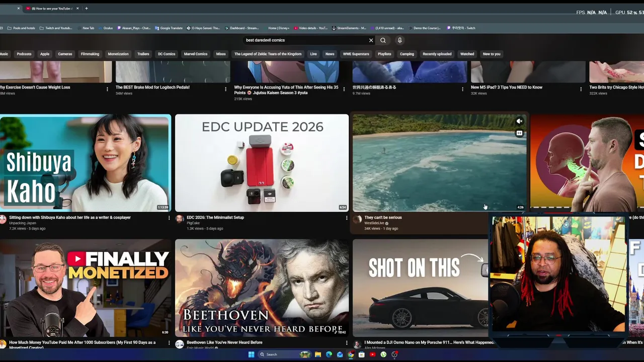The height and width of the screenshot is (362, 644).
Task: Open They can't be serious video title
Action: 383,218
